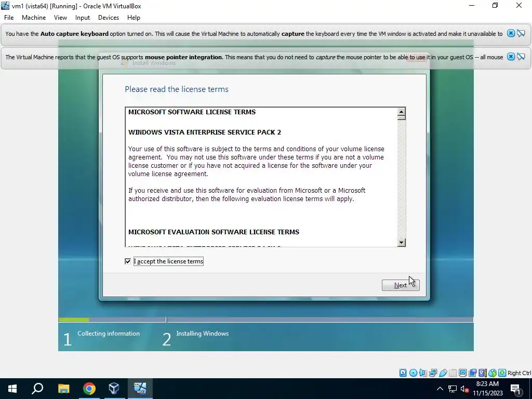Click the network tray icon
The width and height of the screenshot is (532, 399).
tap(453, 389)
